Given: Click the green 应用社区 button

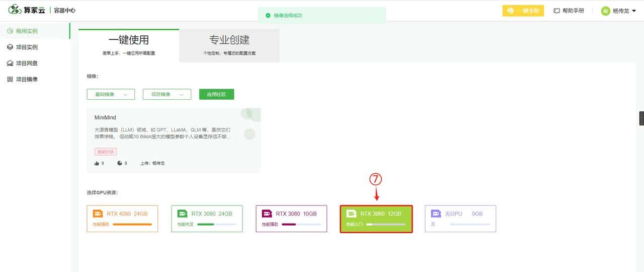Looking at the screenshot, I should coord(216,94).
